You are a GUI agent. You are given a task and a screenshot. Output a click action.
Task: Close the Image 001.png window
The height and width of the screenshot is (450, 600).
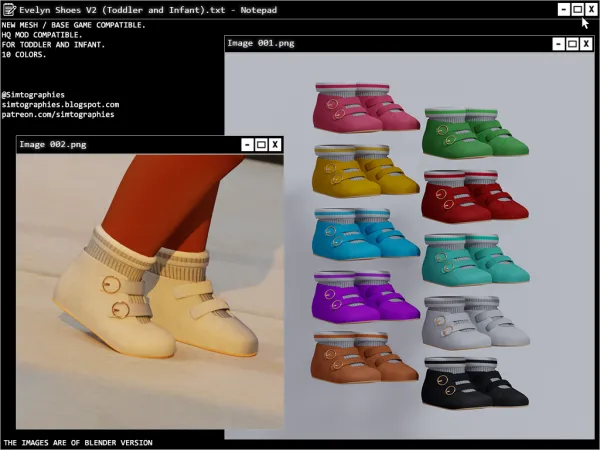586,44
